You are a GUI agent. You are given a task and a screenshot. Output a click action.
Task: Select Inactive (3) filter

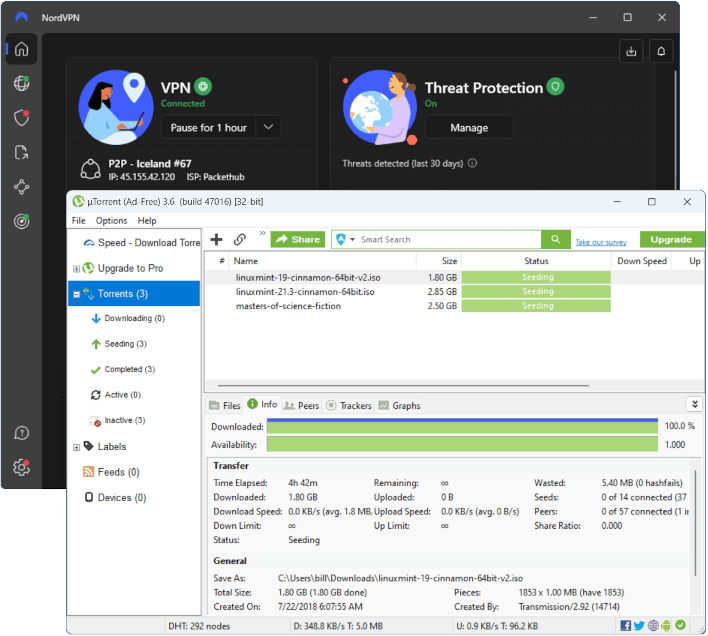(118, 420)
